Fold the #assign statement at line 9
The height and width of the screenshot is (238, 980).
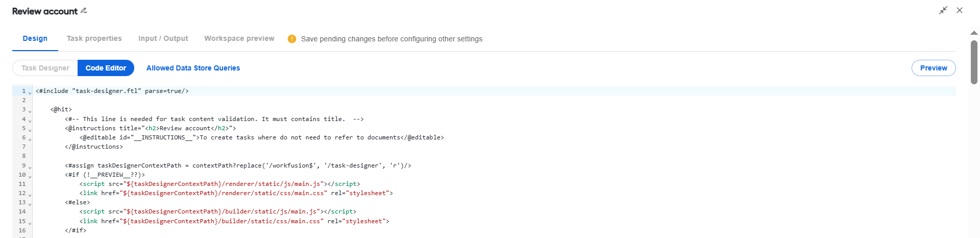coord(30,168)
